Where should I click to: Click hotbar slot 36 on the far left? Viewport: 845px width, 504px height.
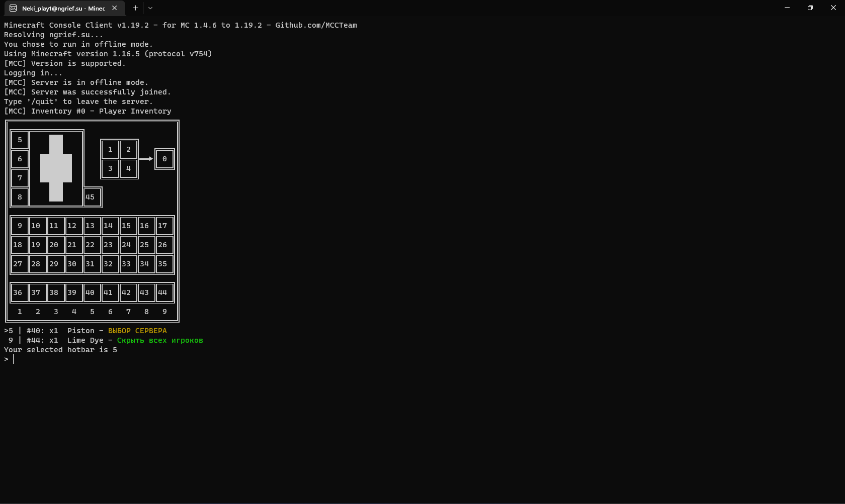pyautogui.click(x=19, y=292)
